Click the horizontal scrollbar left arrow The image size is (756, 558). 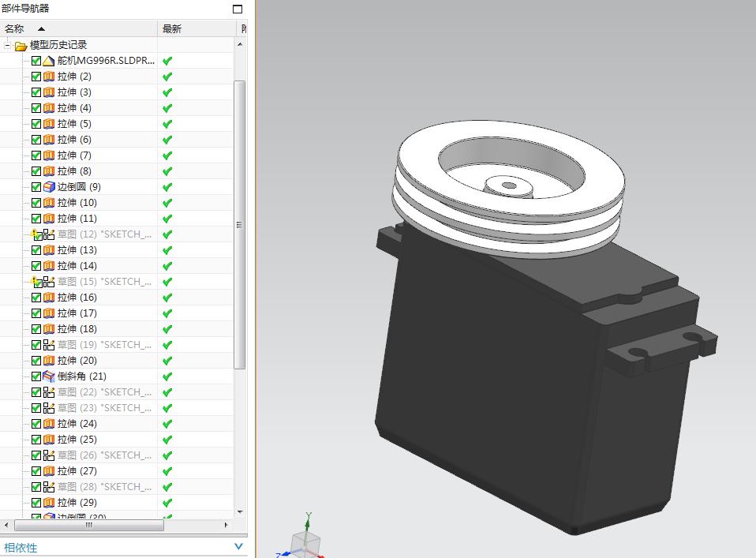click(x=6, y=525)
